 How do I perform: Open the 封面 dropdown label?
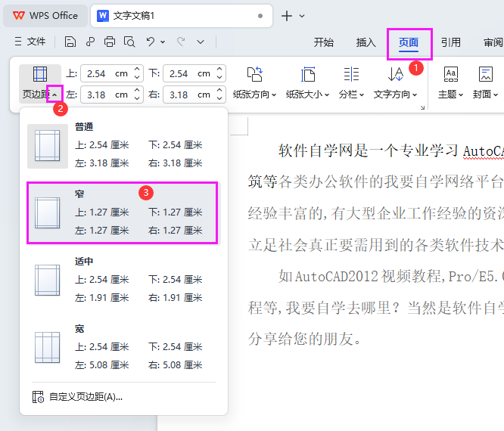click(x=485, y=95)
